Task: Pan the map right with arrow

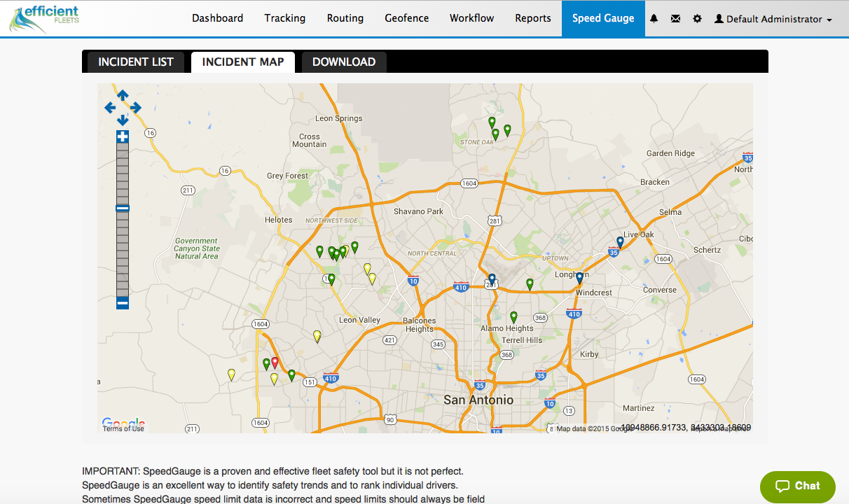Action: 135,108
